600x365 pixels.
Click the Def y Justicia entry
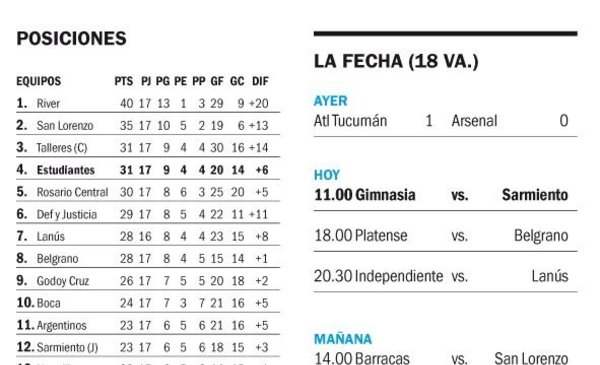(x=67, y=214)
